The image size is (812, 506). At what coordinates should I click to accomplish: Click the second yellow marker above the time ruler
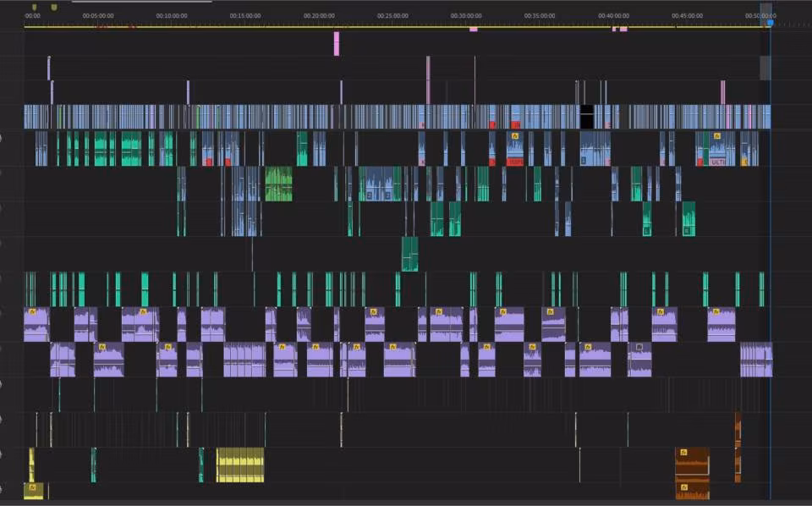(x=54, y=7)
